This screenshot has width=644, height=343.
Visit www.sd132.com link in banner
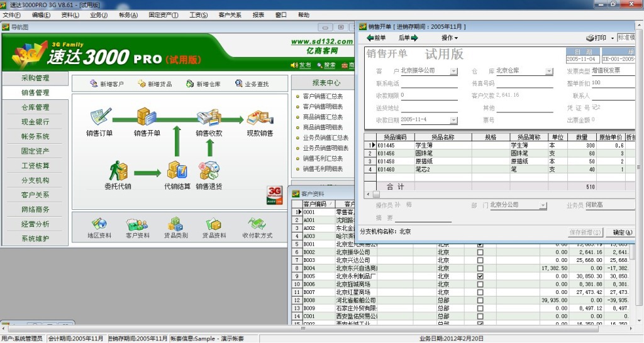point(322,41)
